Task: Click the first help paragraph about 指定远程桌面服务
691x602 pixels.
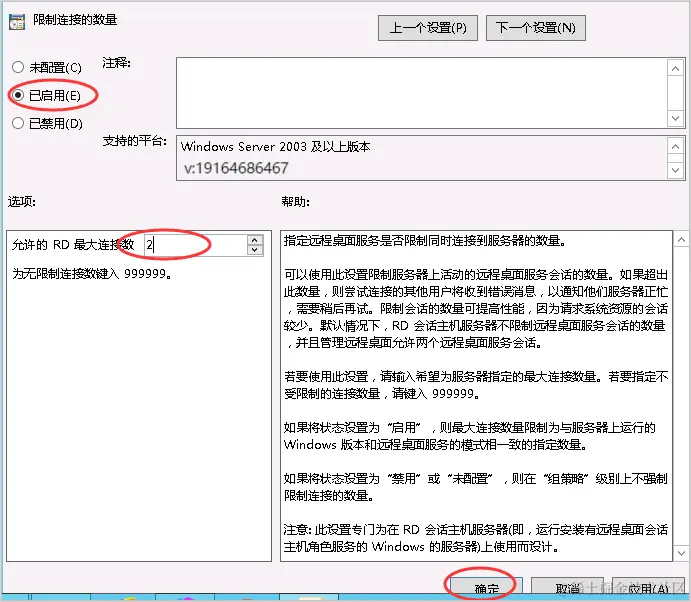Action: click(425, 241)
